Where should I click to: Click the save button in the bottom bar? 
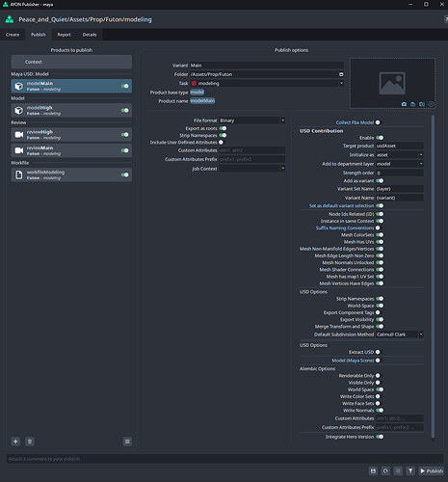pos(373,470)
